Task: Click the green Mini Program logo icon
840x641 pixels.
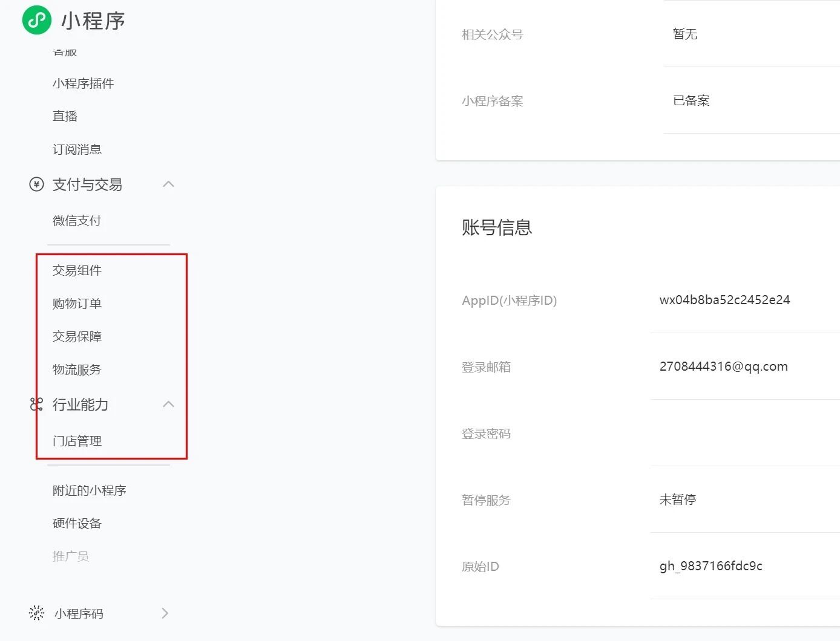Action: coord(37,20)
